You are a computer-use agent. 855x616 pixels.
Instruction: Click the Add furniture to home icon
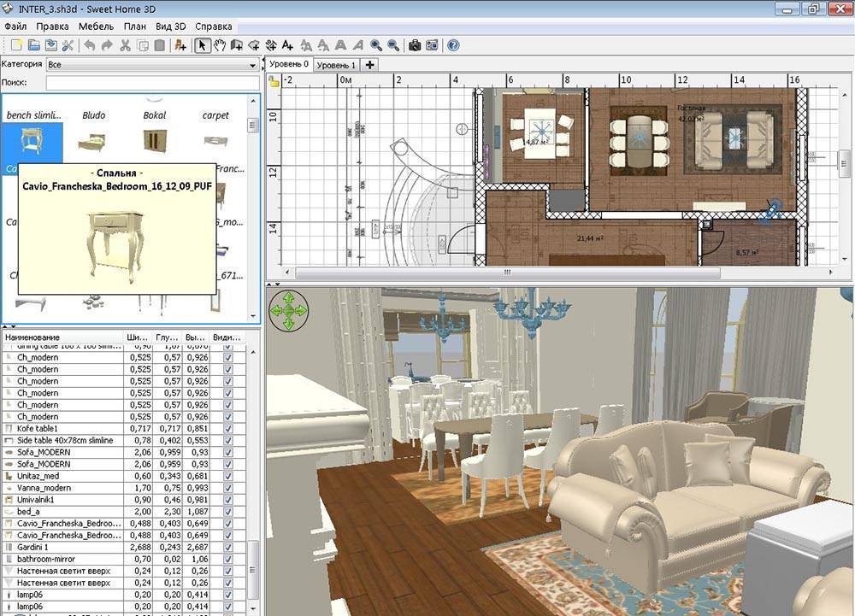coord(180,45)
